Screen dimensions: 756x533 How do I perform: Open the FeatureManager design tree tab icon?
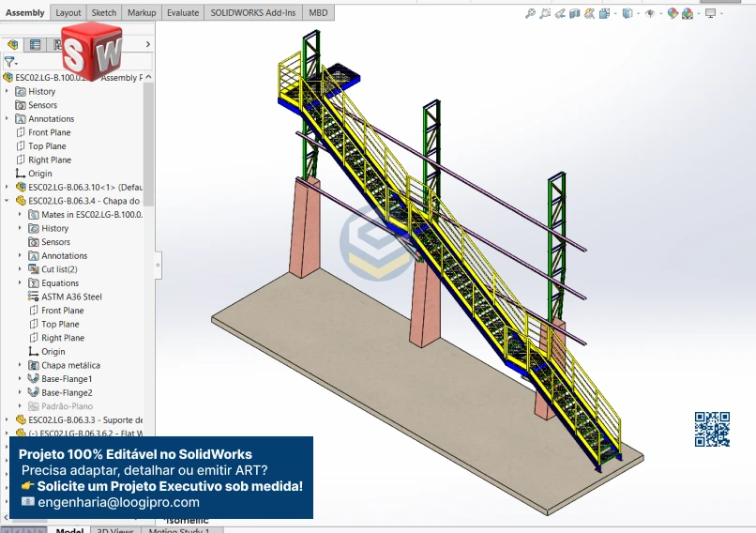click(x=13, y=44)
